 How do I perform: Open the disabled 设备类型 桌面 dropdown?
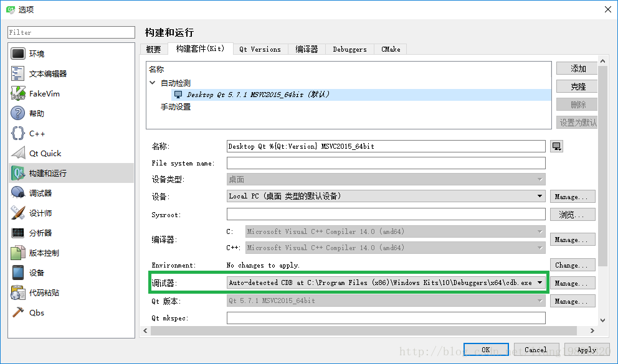386,179
